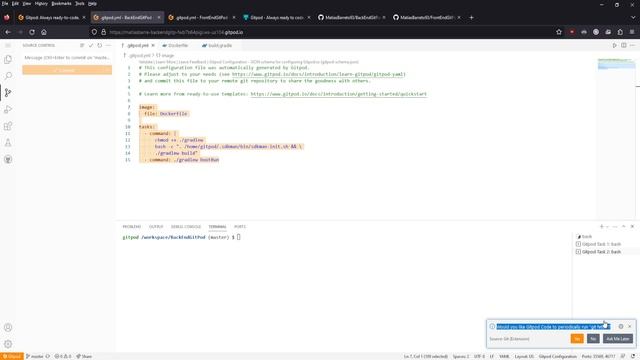Switch to the PORTS panel tab
Image resolution: width=640 pixels, height=360 pixels.
click(x=240, y=227)
